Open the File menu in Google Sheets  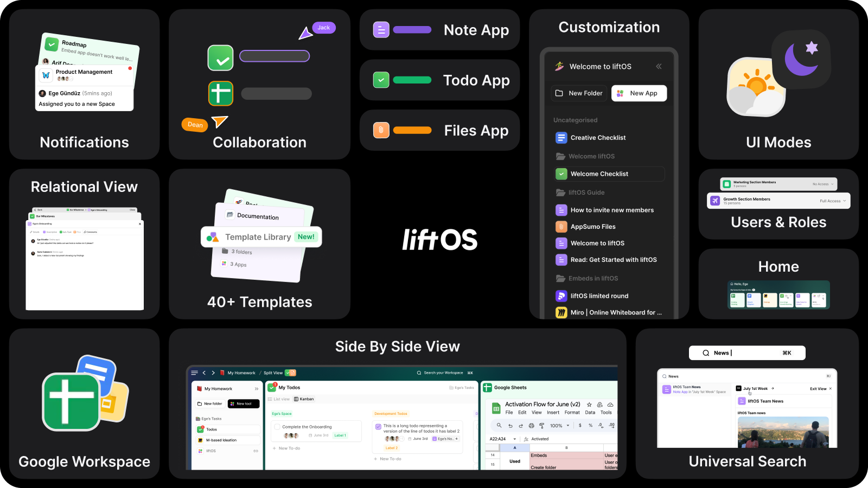pyautogui.click(x=509, y=413)
